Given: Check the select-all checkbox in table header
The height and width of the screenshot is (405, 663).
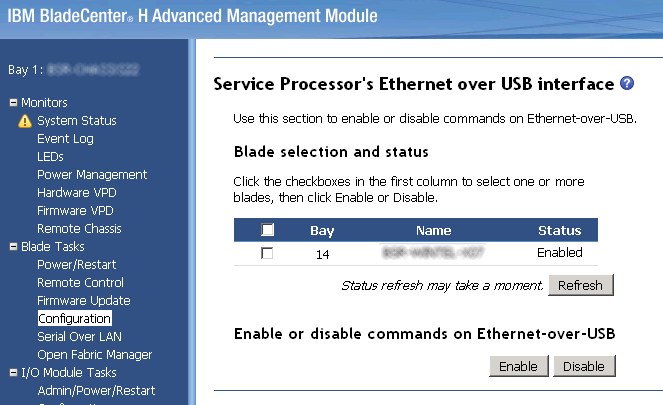Looking at the screenshot, I should 267,231.
